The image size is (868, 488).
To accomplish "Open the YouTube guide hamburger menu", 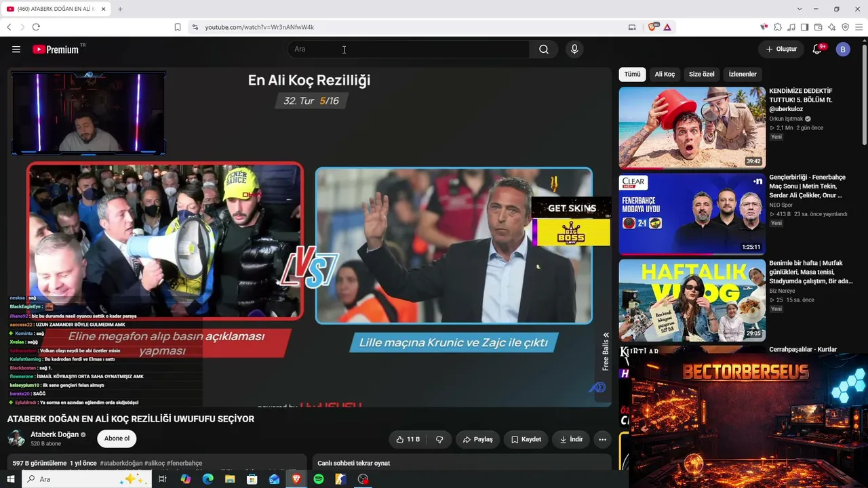I will (16, 49).
